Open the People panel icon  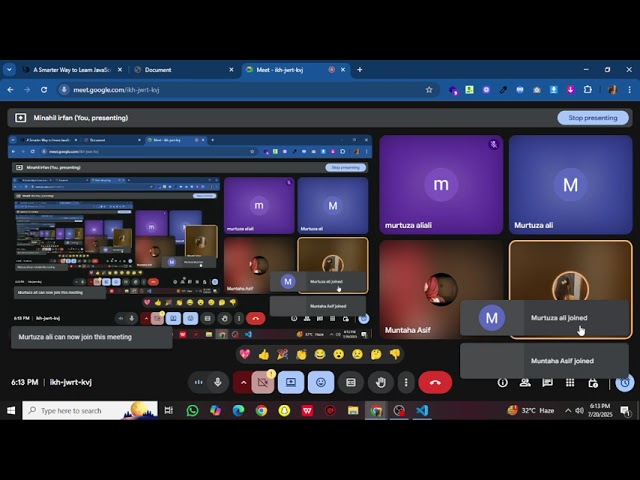(526, 382)
